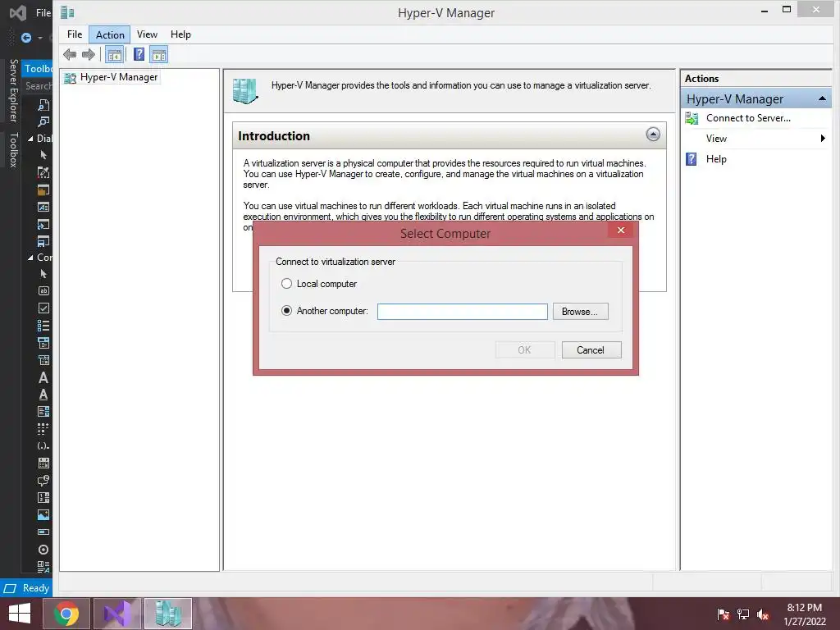
Task: Open Windows Start button
Action: tap(20, 614)
